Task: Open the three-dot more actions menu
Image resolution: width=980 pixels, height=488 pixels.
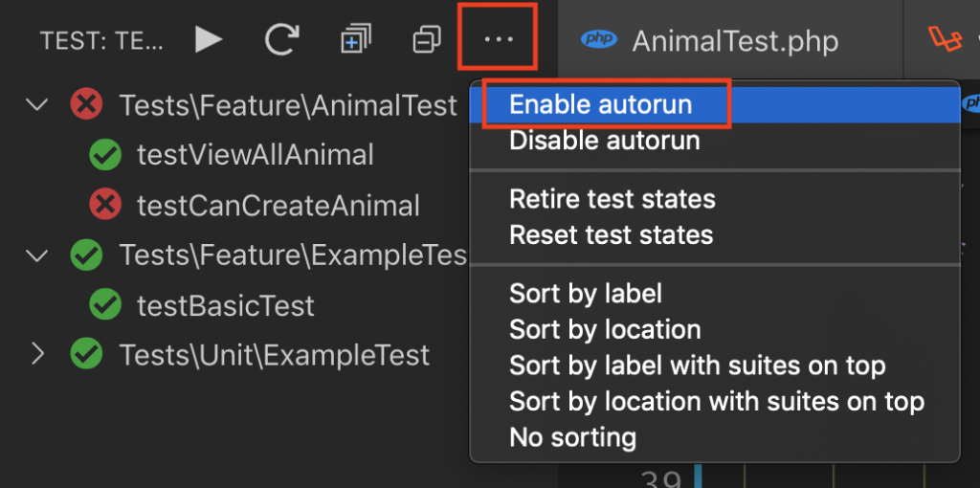Action: point(498,40)
